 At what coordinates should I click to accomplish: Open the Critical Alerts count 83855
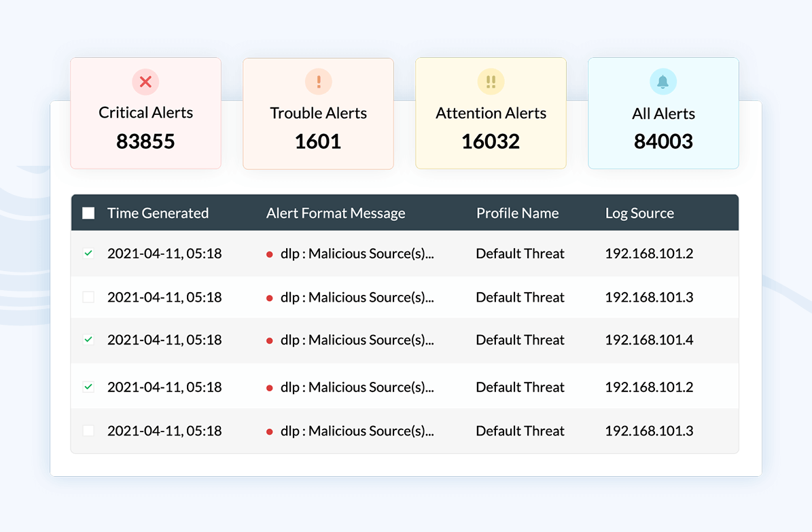(x=145, y=141)
